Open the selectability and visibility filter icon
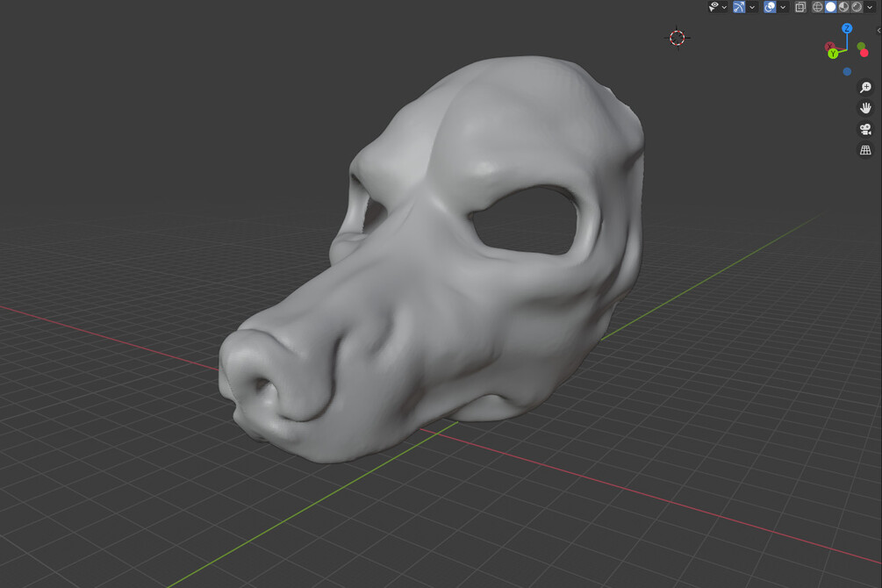 click(713, 7)
